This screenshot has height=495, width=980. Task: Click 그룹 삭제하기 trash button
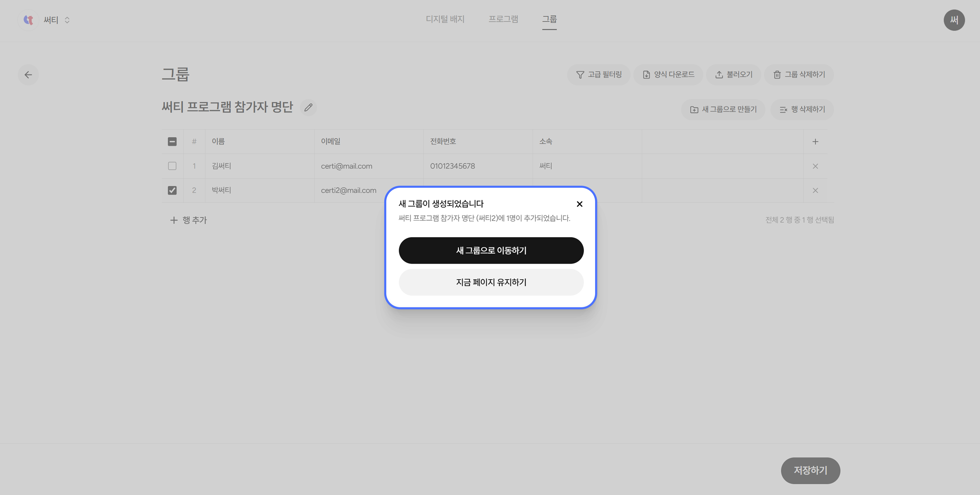(799, 75)
